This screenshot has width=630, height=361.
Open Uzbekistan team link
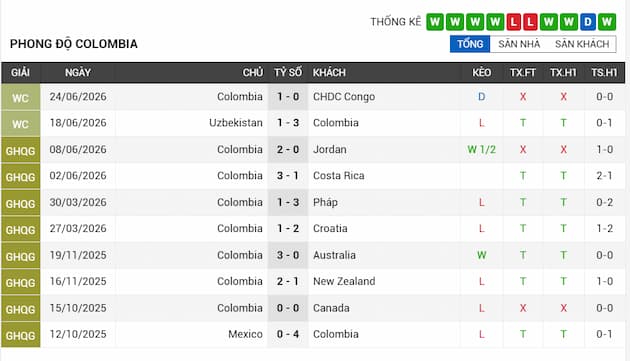click(x=236, y=123)
